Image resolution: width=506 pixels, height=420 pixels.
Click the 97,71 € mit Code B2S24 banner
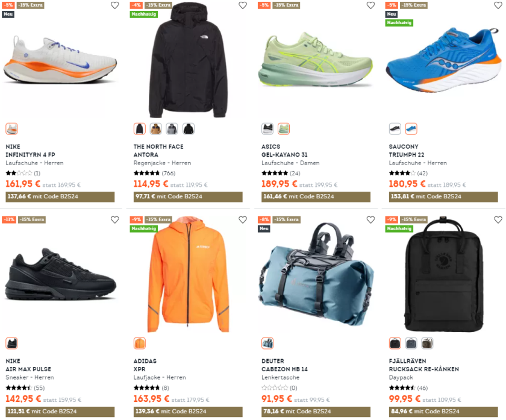[x=188, y=196]
